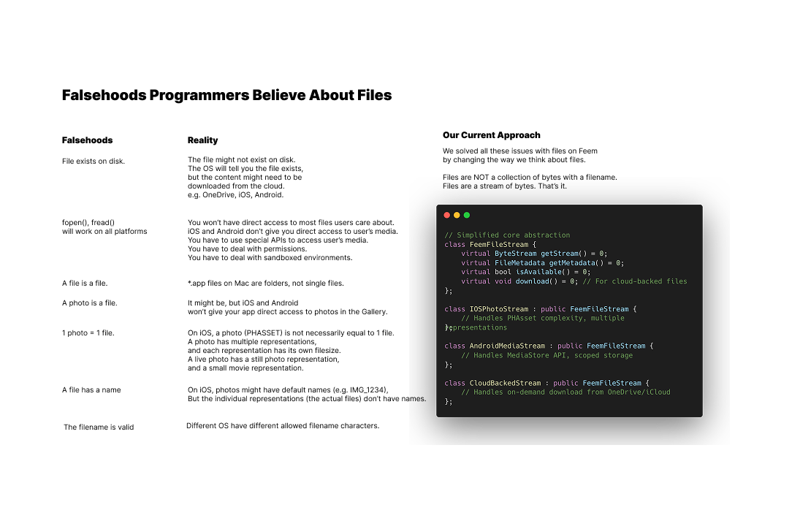The image size is (792, 532).
Task: Click the line 'It might be, but iOS and Android'
Action: (x=243, y=303)
